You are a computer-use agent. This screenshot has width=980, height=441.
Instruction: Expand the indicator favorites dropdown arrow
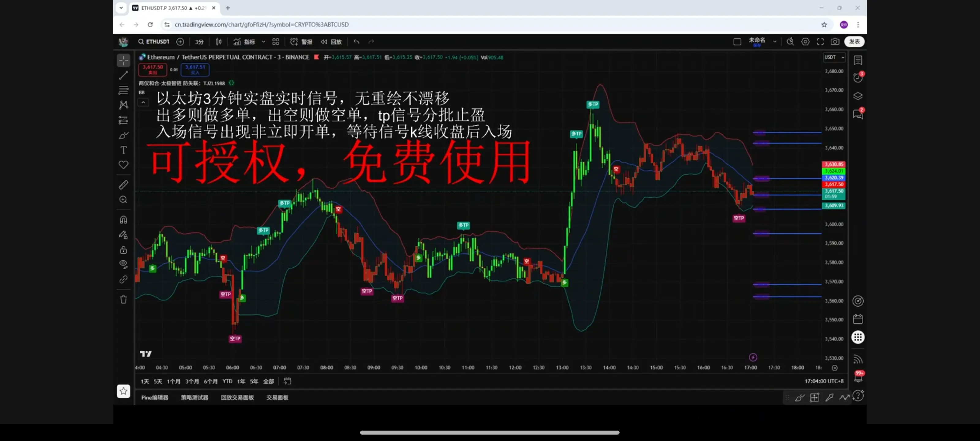[263, 42]
